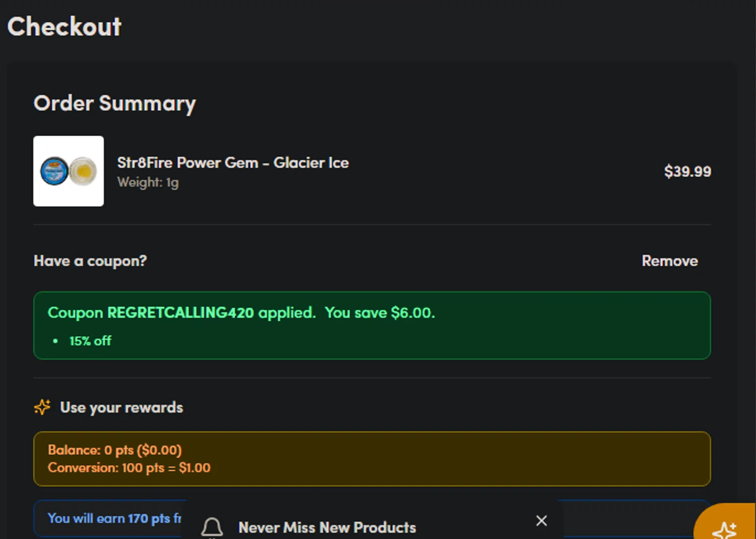Click the Str8Fire Power Gem – Glacier Ice title

tap(233, 163)
